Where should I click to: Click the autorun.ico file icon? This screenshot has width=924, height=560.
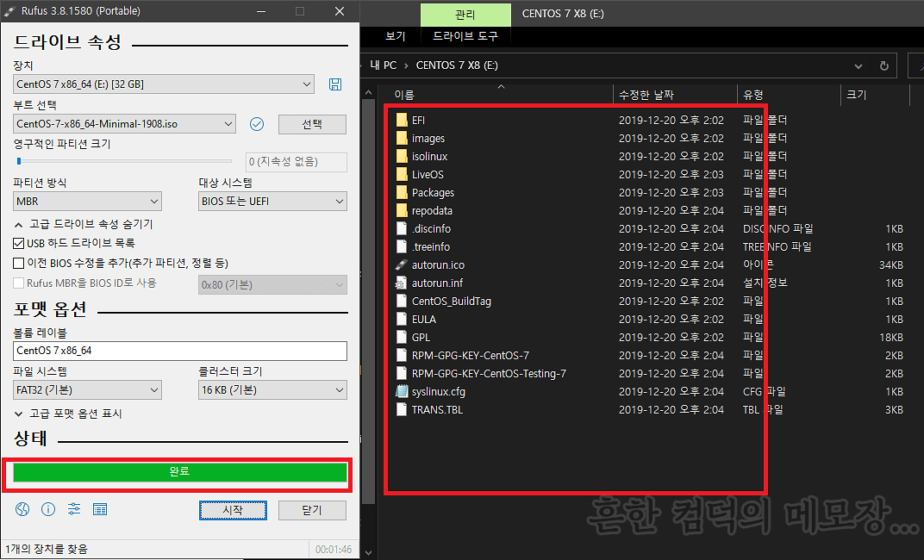tap(402, 265)
